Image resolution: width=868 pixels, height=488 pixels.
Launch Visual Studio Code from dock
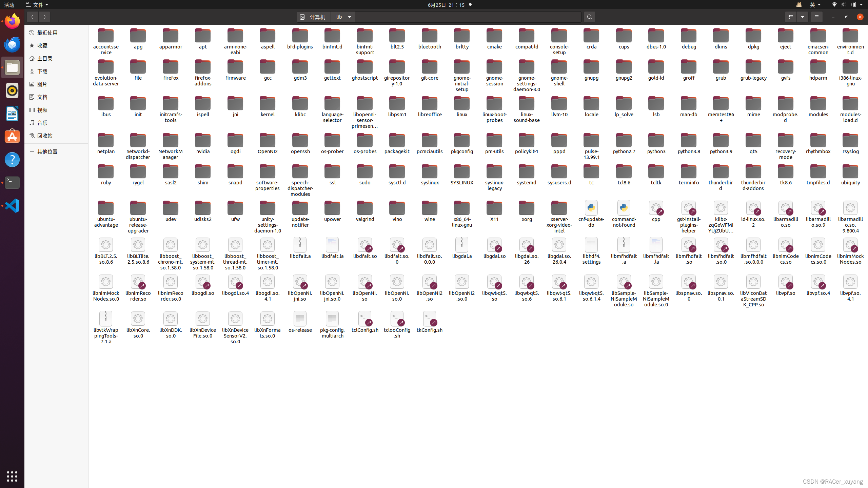[12, 206]
